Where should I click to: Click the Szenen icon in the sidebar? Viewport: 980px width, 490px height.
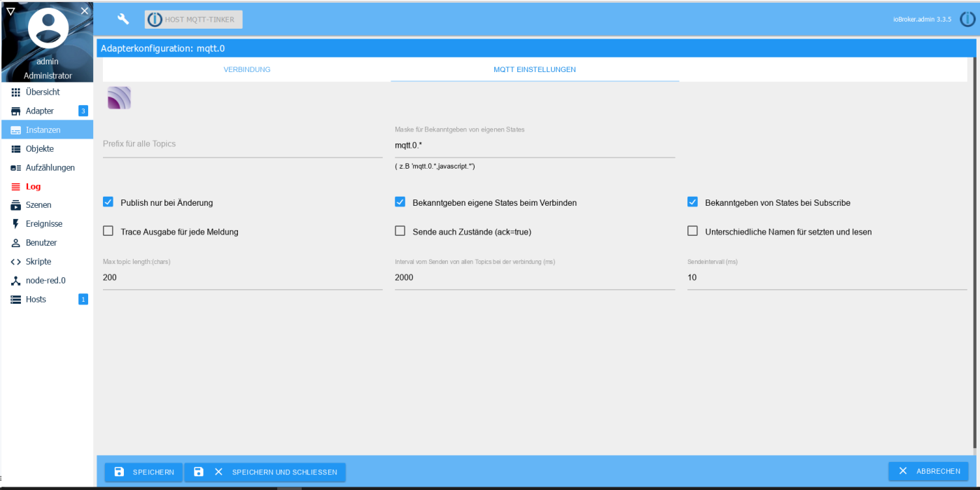pos(16,205)
